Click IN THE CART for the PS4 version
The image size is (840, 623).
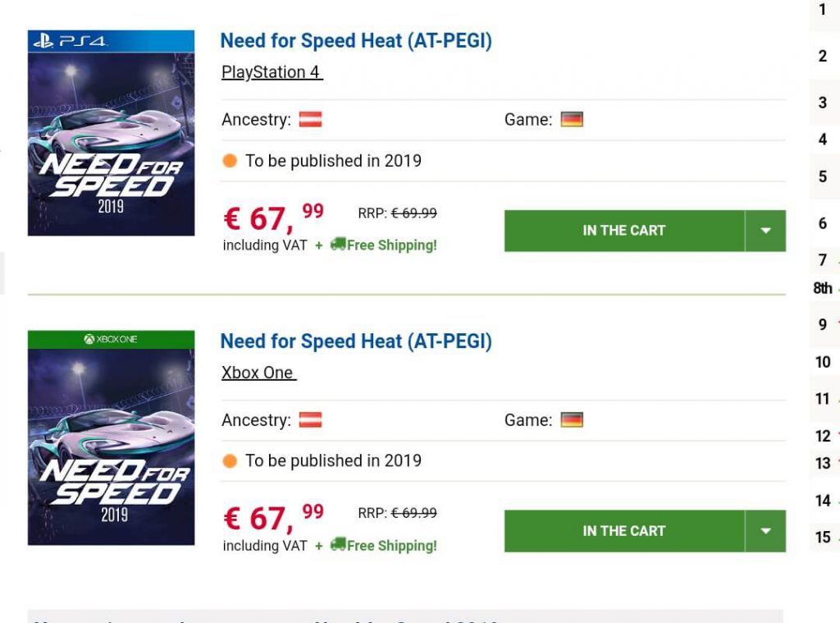pyautogui.click(x=625, y=231)
